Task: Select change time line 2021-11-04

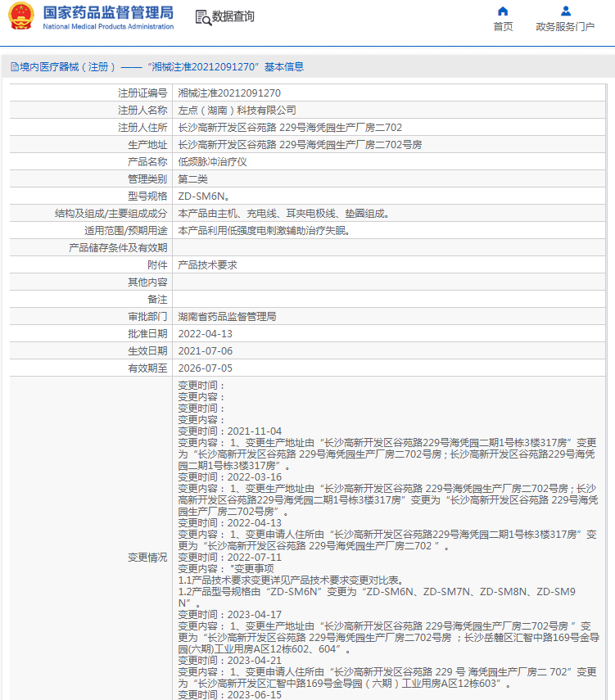Action: point(229,431)
